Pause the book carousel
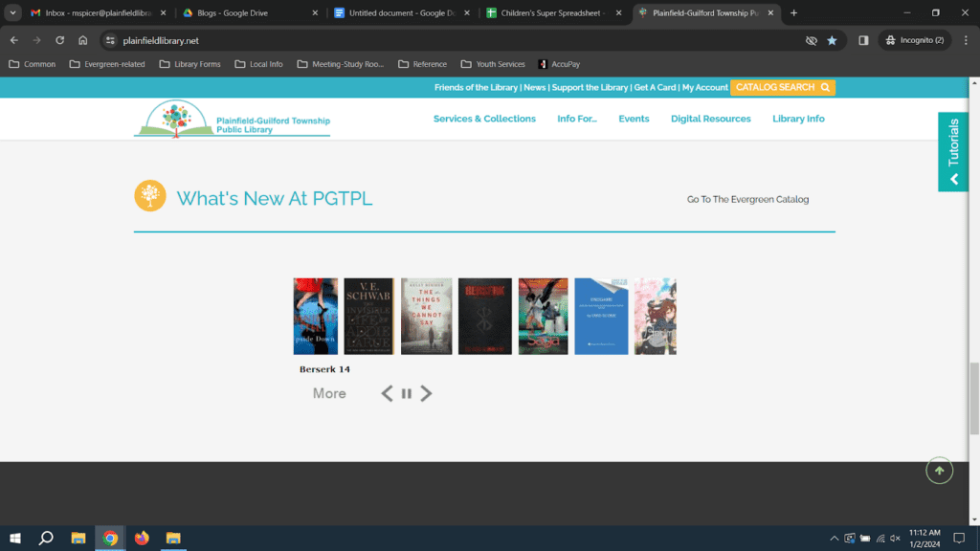Image resolution: width=980 pixels, height=551 pixels. 406,393
